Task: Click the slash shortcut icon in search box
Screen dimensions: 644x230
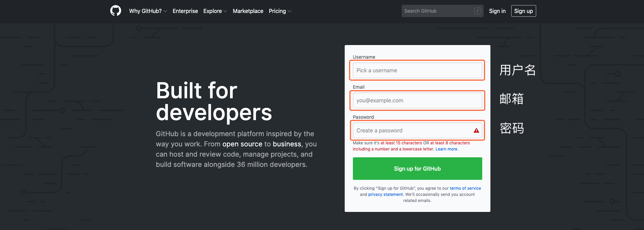Action: [477, 11]
